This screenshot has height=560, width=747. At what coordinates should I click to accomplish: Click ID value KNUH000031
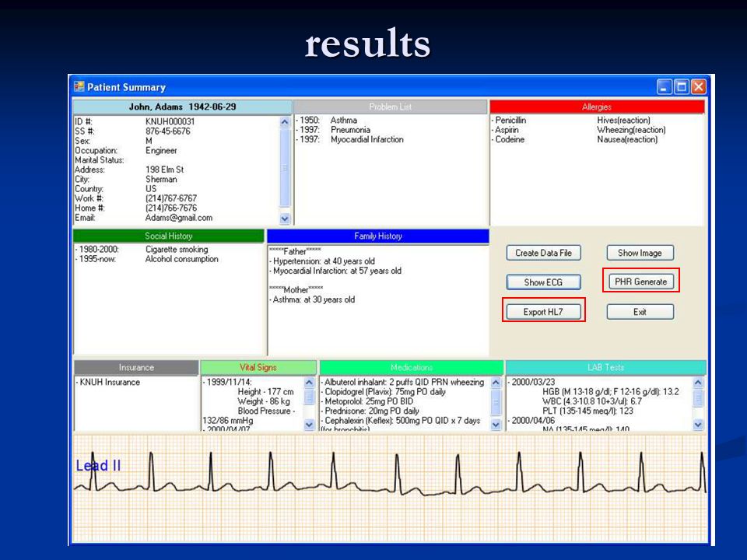(170, 121)
